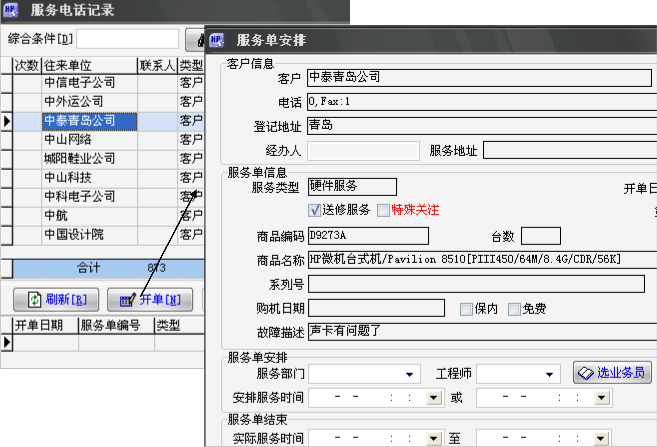Click the 系列号 input field
The image size is (657, 447).
476,284
